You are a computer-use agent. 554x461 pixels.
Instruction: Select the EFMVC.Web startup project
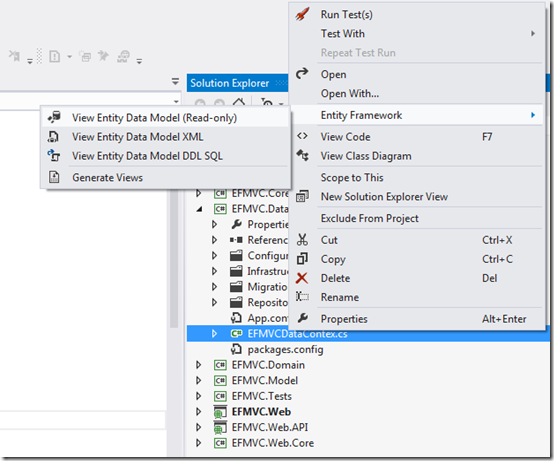(261, 412)
